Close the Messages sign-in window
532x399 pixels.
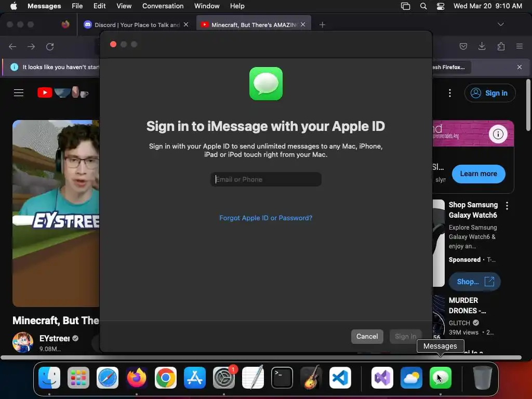point(113,45)
